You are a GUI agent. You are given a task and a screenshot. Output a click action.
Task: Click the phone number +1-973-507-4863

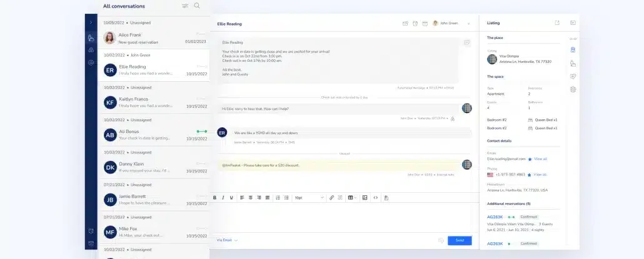510,175
